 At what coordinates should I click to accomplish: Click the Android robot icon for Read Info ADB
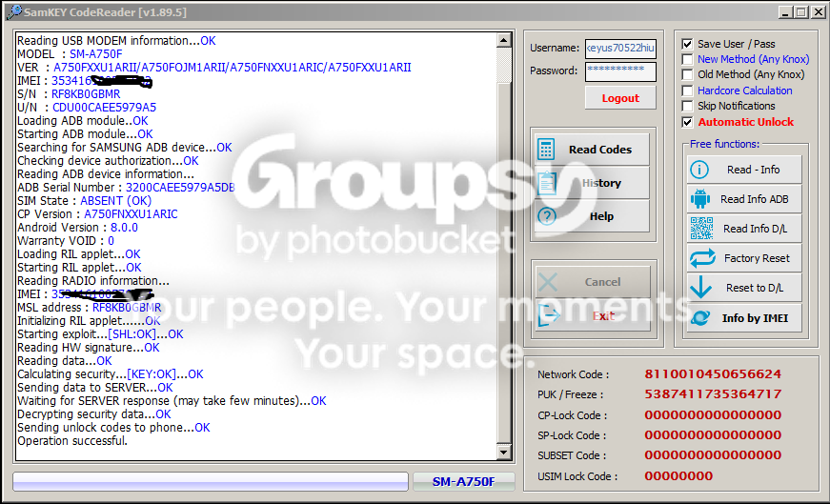(x=700, y=199)
